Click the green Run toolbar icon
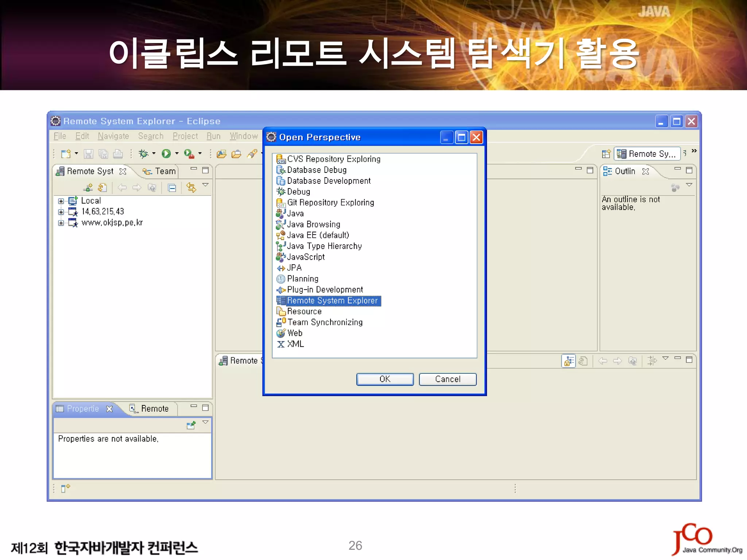This screenshot has height=560, width=747. pos(166,154)
